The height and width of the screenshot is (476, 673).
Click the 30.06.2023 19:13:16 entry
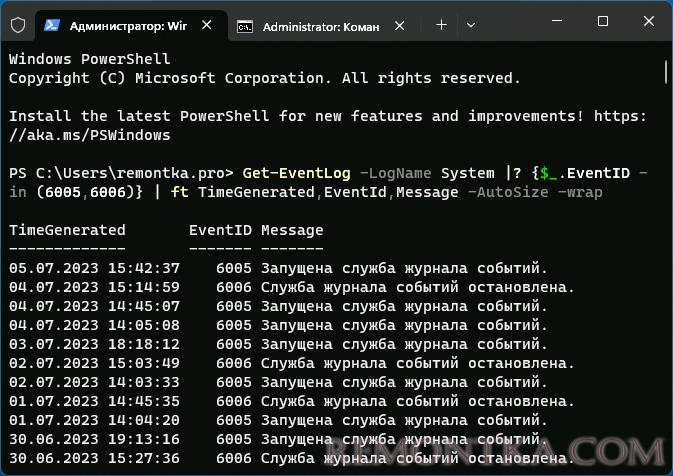tap(278, 439)
